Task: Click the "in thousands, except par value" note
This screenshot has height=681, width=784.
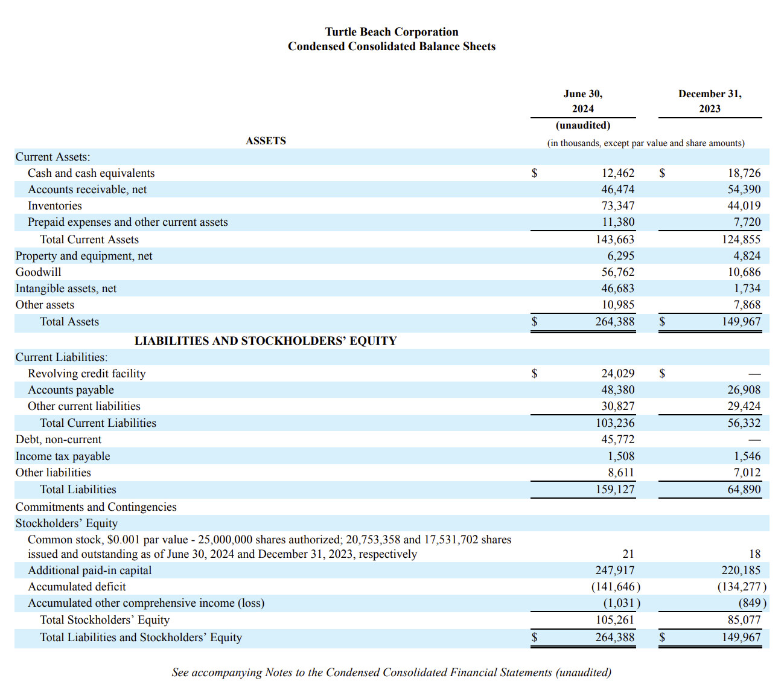Action: click(646, 144)
